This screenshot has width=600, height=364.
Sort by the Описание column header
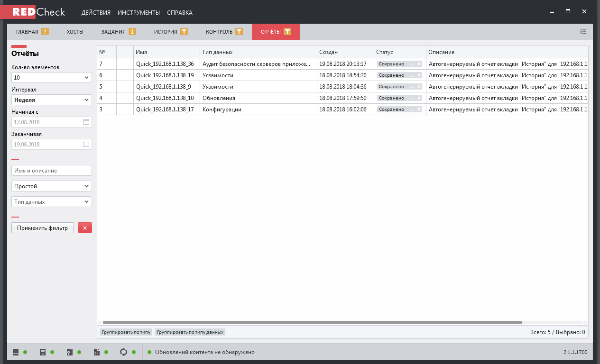(x=507, y=52)
